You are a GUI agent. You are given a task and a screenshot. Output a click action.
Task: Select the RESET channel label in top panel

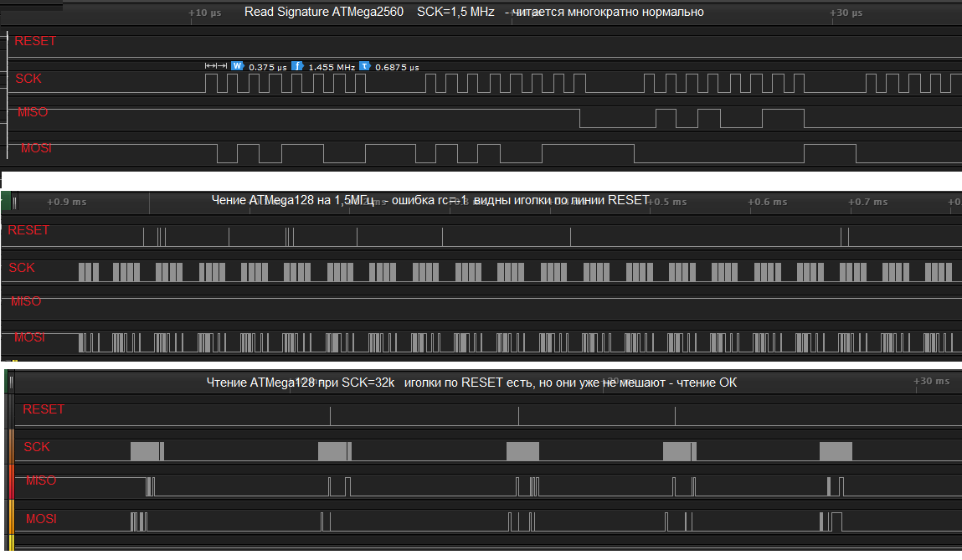click(x=35, y=41)
